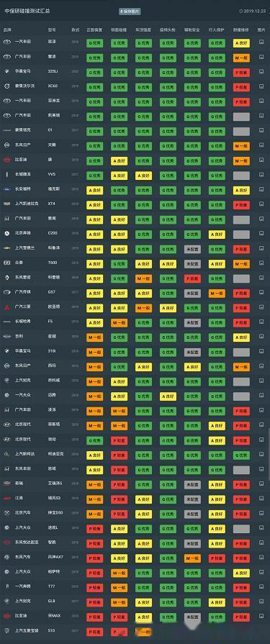The height and width of the screenshot is (644, 270).
Task: Open the picture icon in XT4 row
Action: [x=261, y=204]
